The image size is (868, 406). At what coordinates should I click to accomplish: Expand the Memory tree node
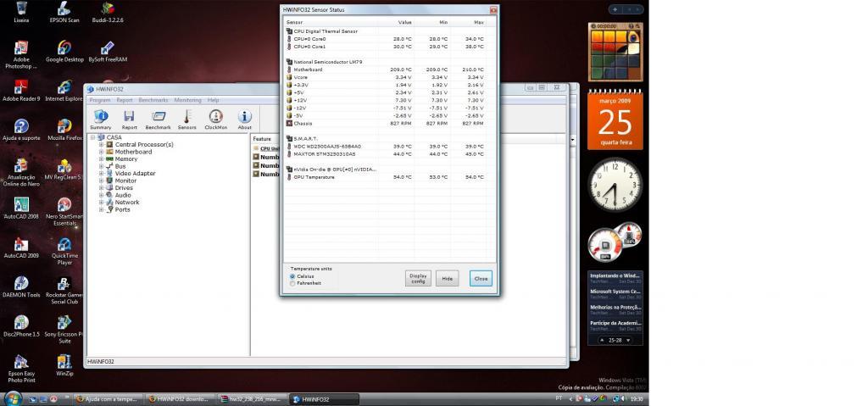(x=102, y=159)
